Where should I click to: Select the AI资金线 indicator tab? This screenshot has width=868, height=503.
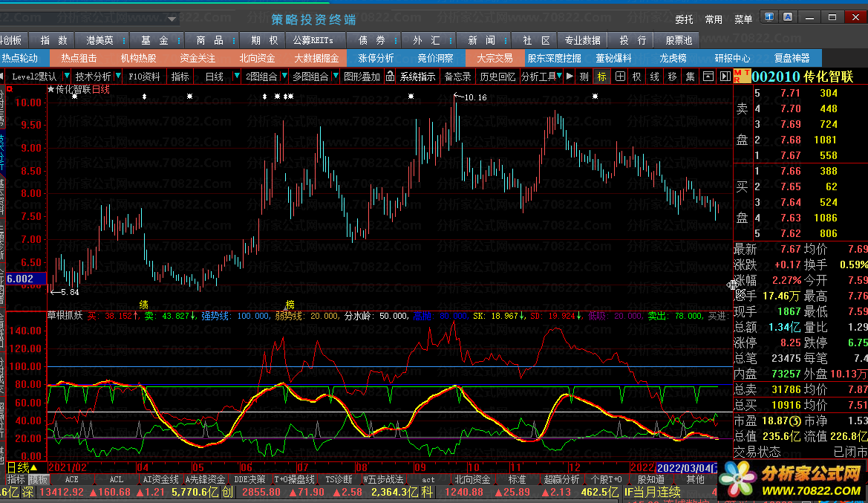tap(160, 479)
